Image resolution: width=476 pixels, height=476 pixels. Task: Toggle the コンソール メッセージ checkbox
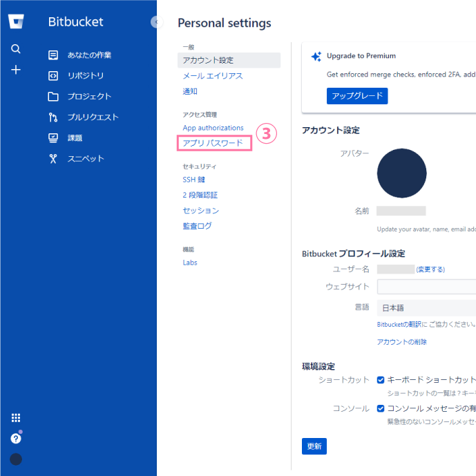[x=381, y=408]
